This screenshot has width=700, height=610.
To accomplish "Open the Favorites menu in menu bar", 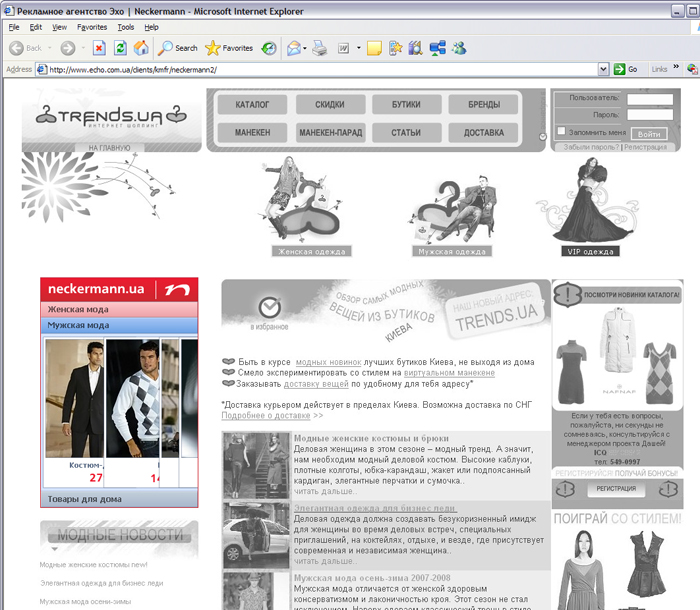I will point(92,27).
